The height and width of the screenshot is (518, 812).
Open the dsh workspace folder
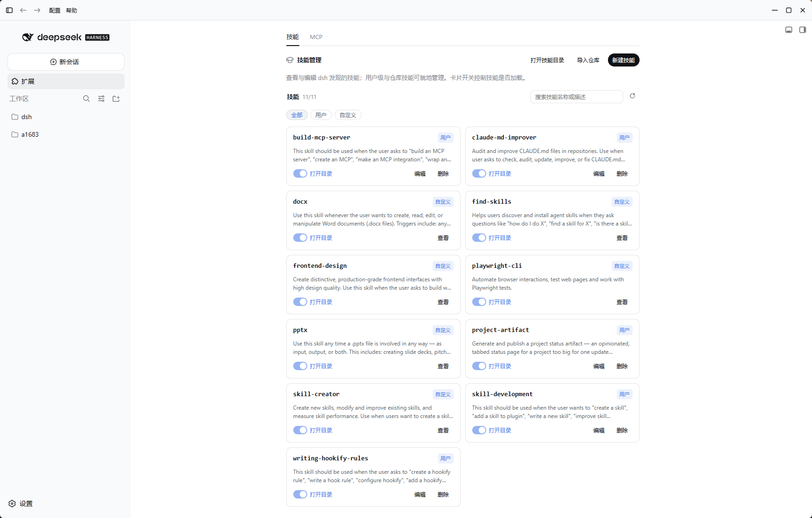[x=66, y=117]
